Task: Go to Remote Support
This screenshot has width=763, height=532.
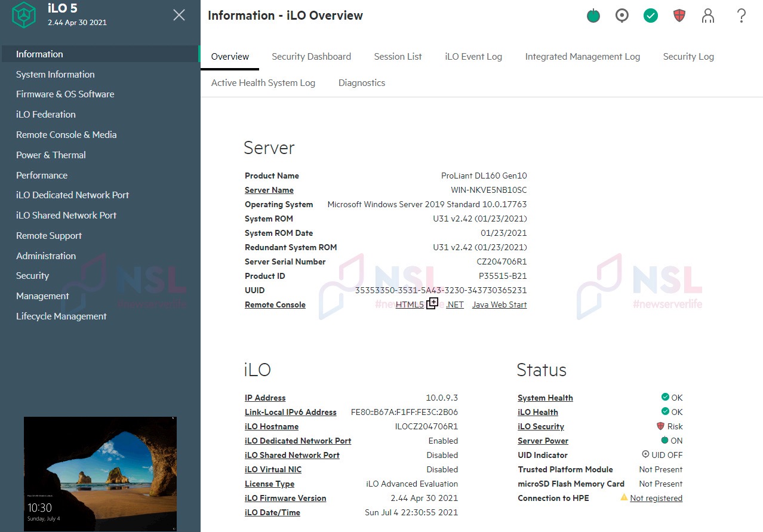Action: (49, 235)
